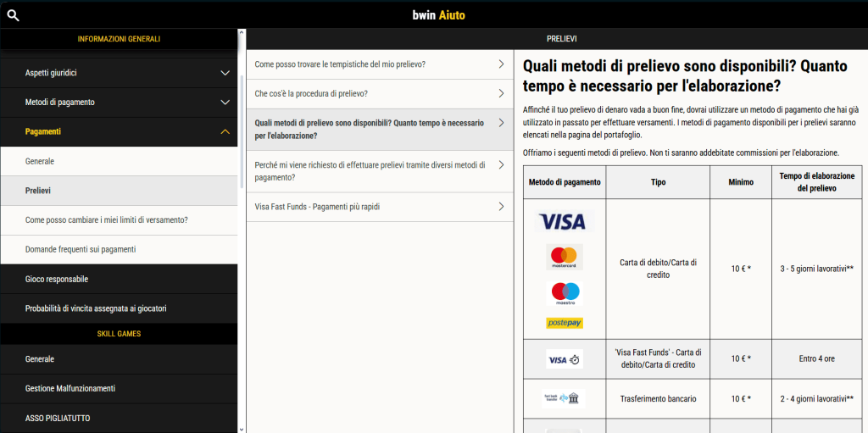Open Gestione Malfunzionamenti
The image size is (868, 433).
pos(119,389)
